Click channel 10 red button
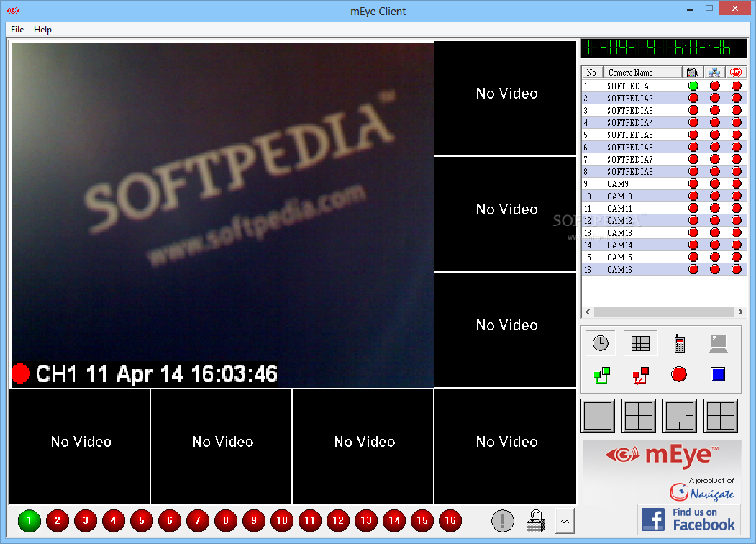This screenshot has height=544, width=756. click(282, 521)
